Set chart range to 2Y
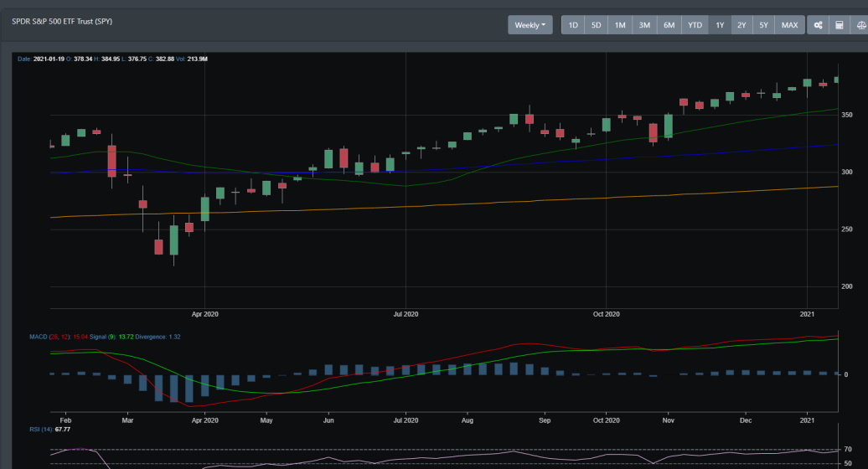This screenshot has width=868, height=469. pyautogui.click(x=741, y=25)
